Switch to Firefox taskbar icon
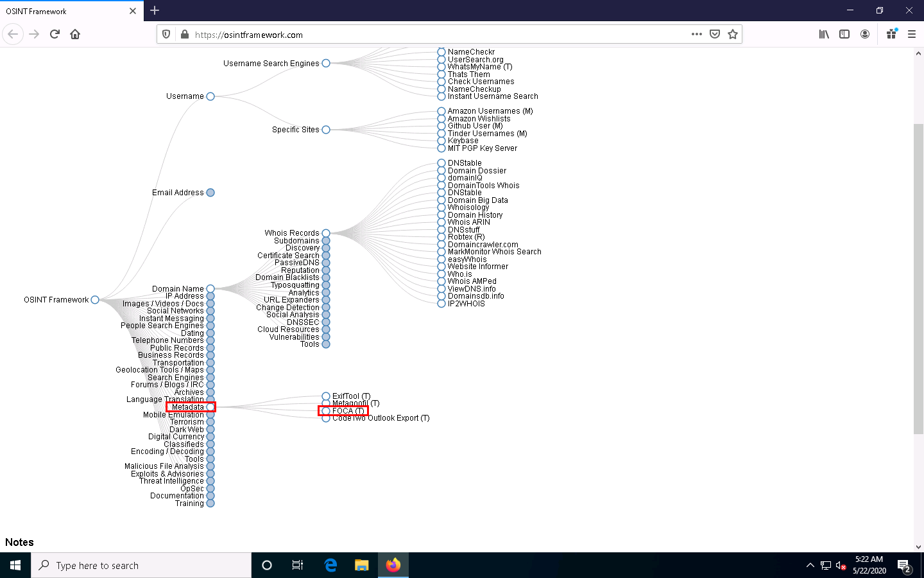The width and height of the screenshot is (924, 578). click(x=393, y=565)
